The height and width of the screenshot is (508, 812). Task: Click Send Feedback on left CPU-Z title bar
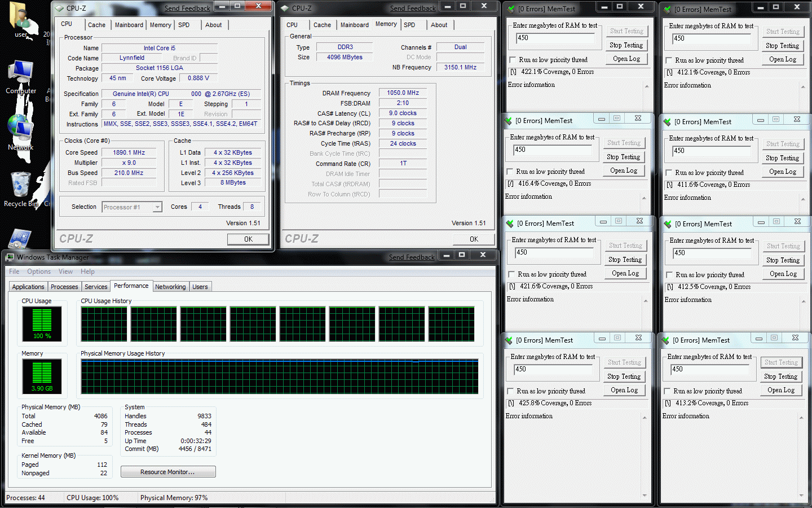click(x=187, y=8)
